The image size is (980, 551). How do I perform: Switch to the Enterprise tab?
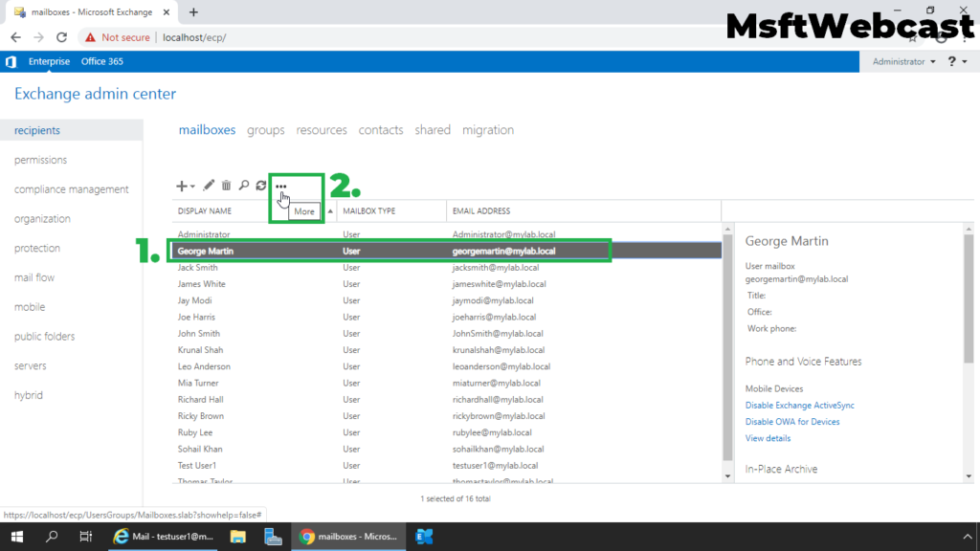click(x=49, y=61)
